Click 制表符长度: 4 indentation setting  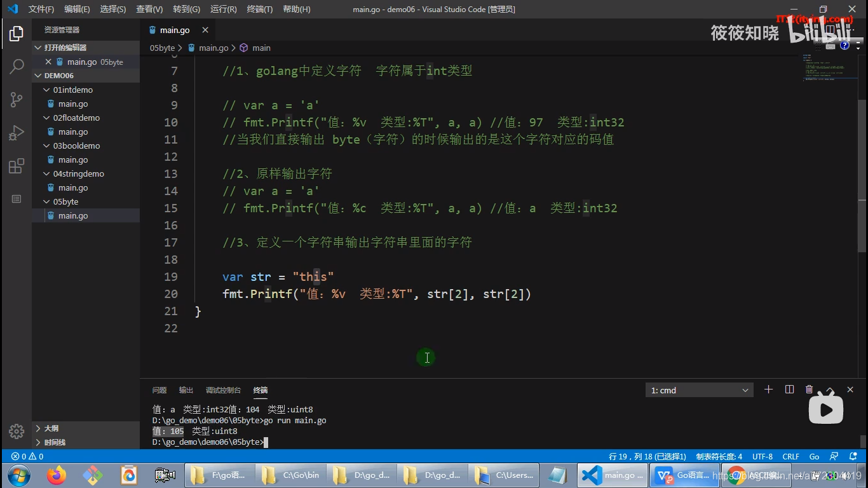tap(719, 456)
